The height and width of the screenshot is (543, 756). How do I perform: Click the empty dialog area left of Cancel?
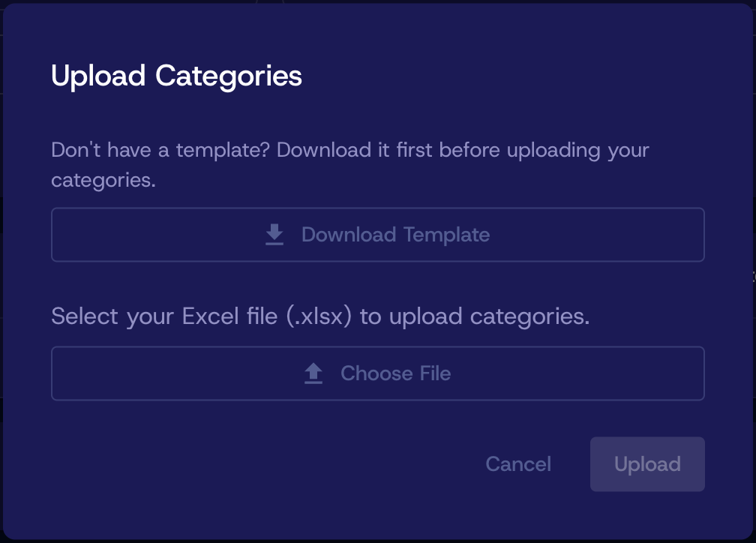click(262, 464)
